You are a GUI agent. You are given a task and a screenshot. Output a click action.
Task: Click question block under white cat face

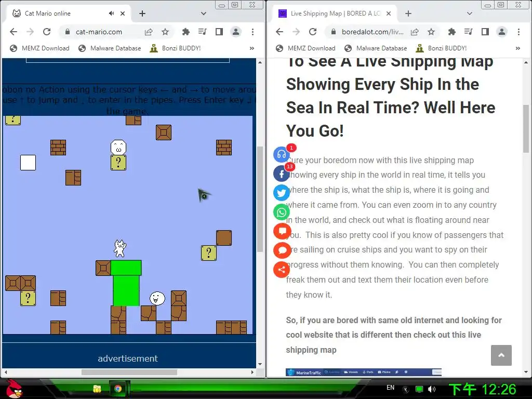pyautogui.click(x=118, y=163)
